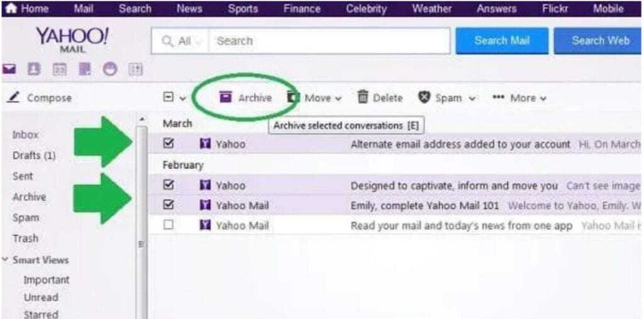Image resolution: width=644 pixels, height=319 pixels.
Task: Open the select-all dropdown arrow
Action: 183,98
